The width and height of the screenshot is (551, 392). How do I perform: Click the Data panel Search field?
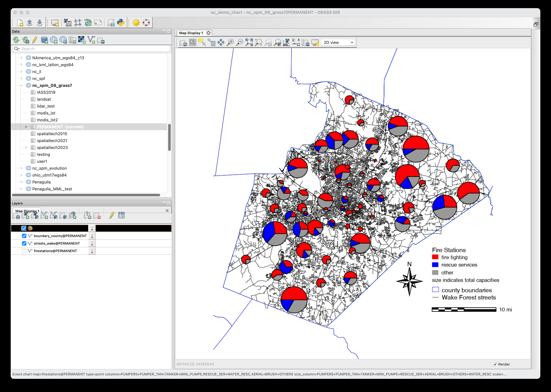(91, 49)
